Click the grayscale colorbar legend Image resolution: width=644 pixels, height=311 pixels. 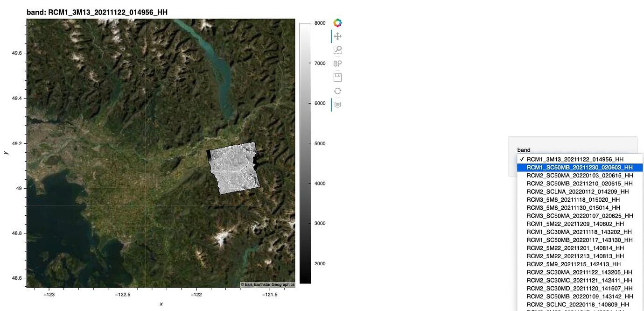point(305,153)
